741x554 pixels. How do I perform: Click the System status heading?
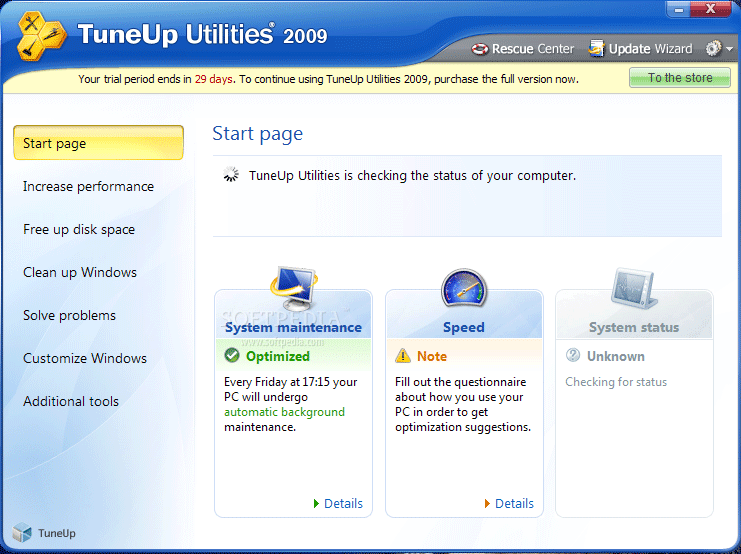click(x=634, y=327)
